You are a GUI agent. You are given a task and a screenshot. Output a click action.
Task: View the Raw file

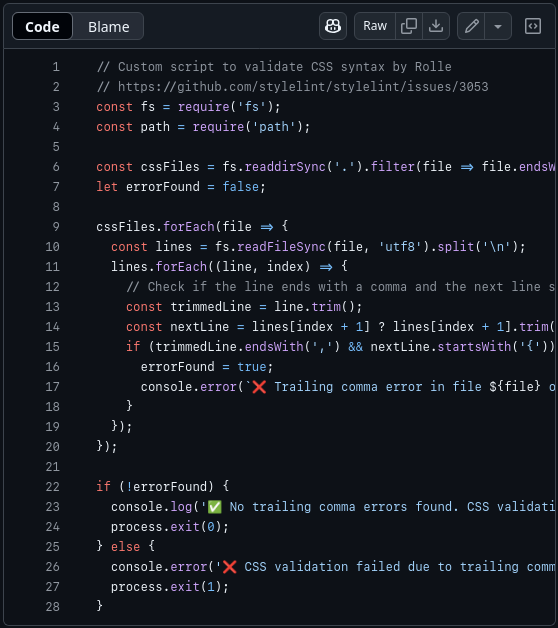click(x=375, y=26)
